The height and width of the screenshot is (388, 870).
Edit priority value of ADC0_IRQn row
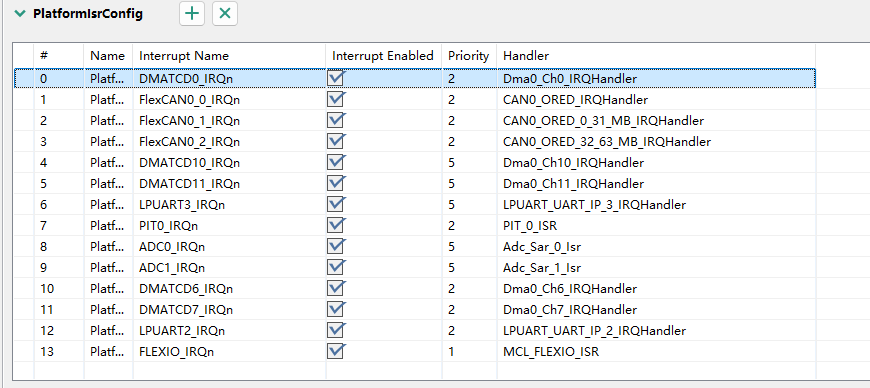(x=469, y=246)
